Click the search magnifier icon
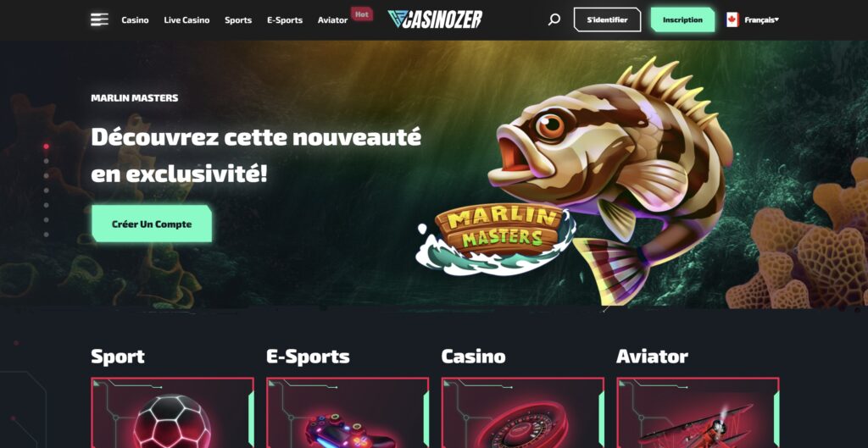The image size is (868, 448). click(x=554, y=20)
